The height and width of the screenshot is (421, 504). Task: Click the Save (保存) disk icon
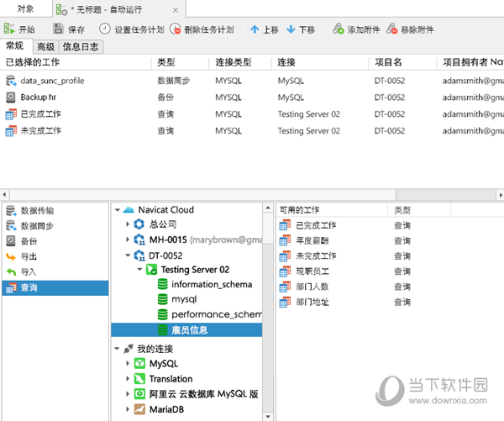(58, 29)
